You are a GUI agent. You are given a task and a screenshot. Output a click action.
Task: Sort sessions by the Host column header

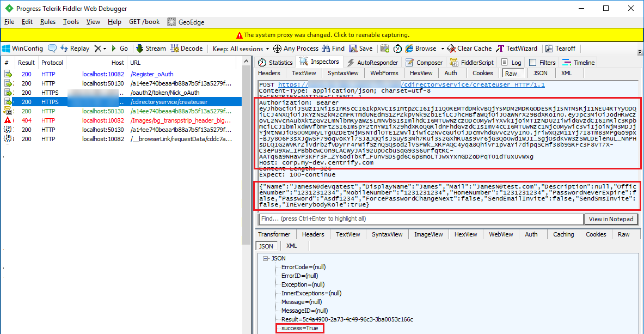point(96,63)
